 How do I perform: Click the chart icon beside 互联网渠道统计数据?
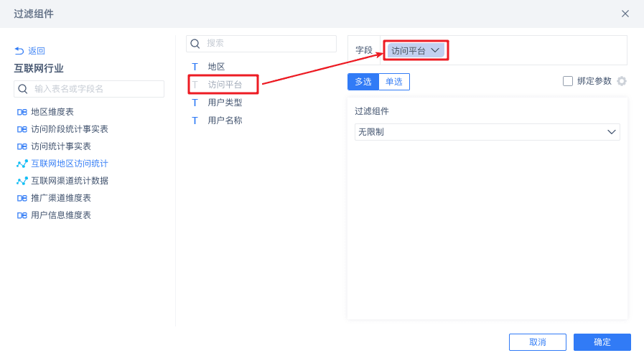click(22, 181)
